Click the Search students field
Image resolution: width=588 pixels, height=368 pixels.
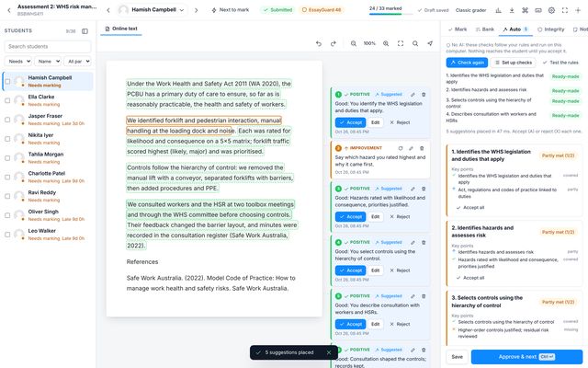click(x=48, y=47)
